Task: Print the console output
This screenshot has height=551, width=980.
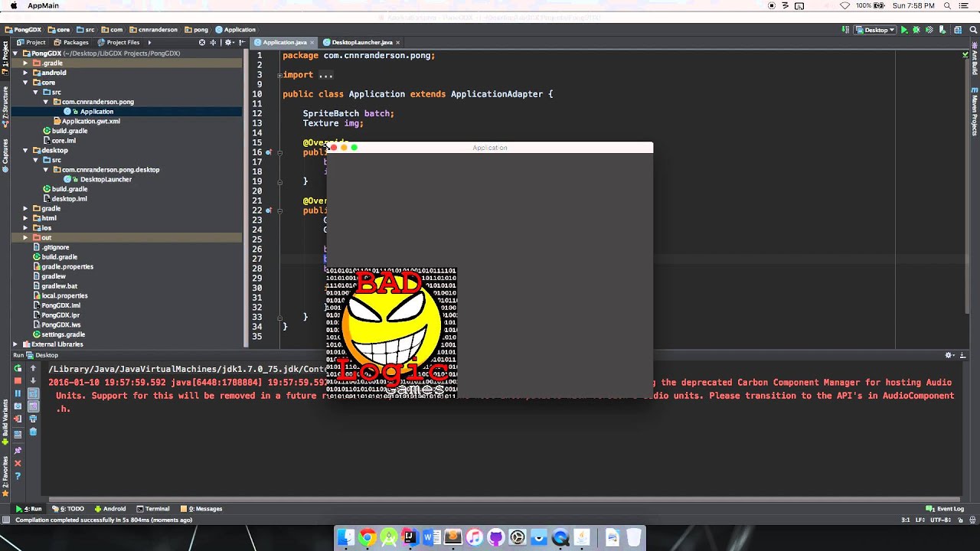Action: tap(33, 419)
